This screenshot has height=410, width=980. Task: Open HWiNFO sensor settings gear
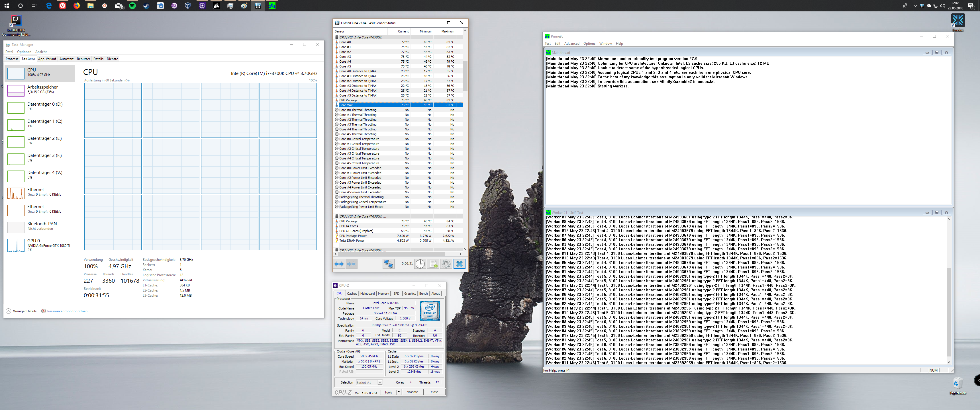point(446,264)
